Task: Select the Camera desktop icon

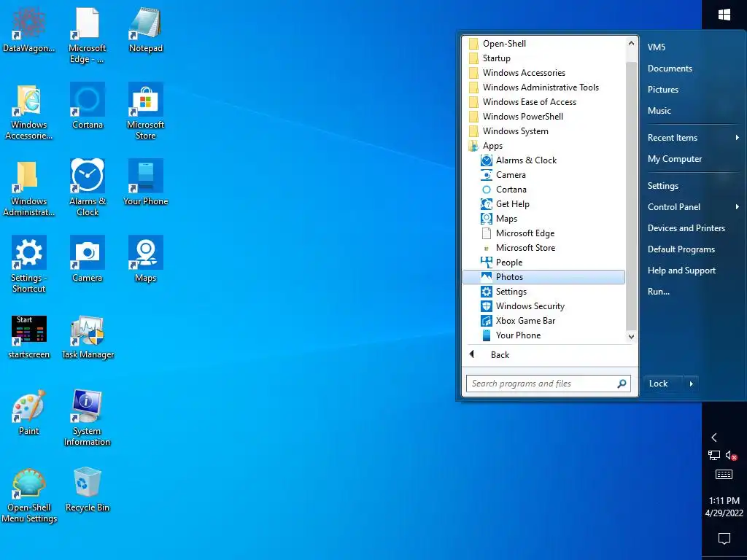Action: coord(88,259)
